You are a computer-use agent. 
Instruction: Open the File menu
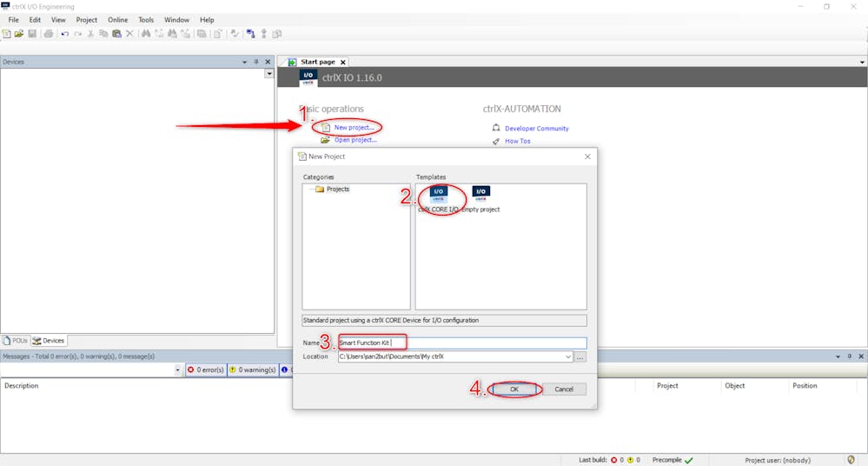[13, 19]
